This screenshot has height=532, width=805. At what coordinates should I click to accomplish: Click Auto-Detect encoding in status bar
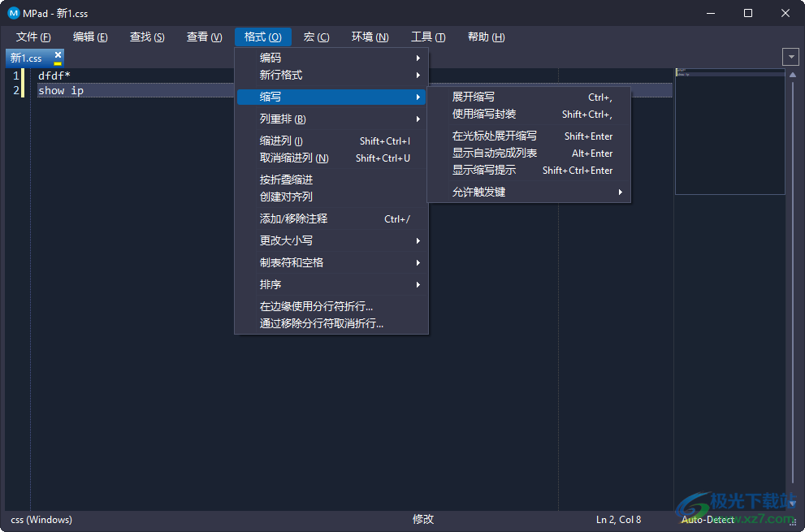708,520
